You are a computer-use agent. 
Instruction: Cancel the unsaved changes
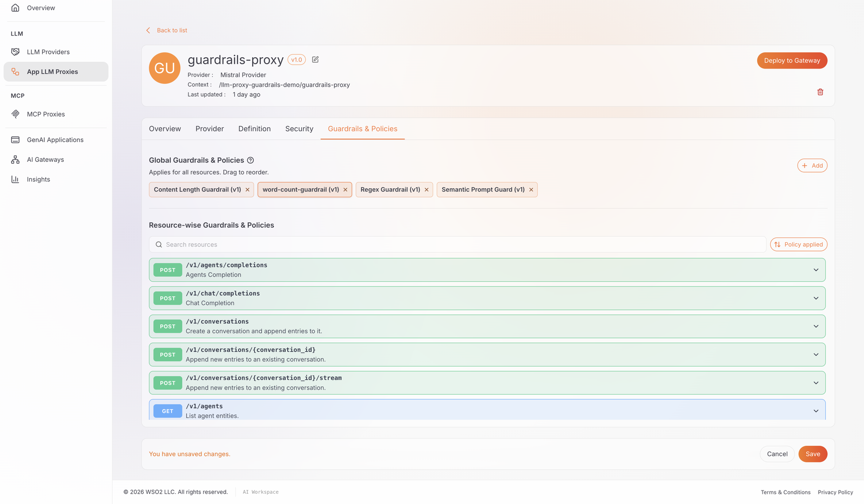(777, 454)
